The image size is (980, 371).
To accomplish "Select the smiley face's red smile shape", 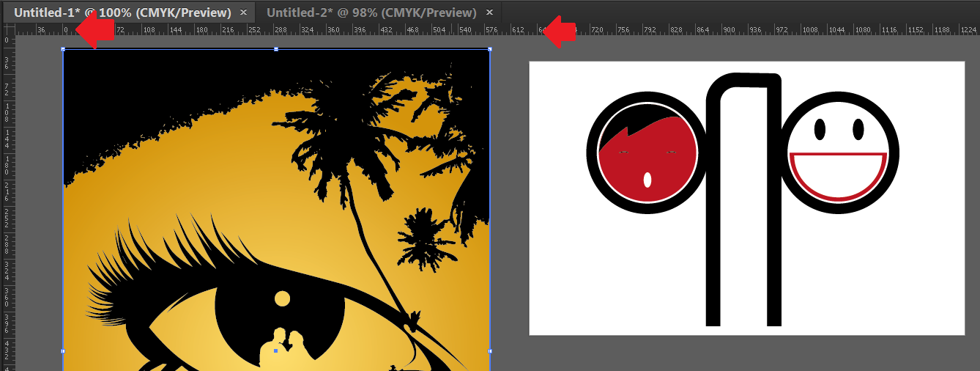I will [x=838, y=177].
